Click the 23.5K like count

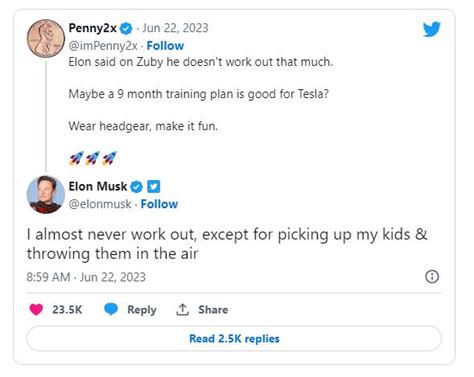coord(67,310)
